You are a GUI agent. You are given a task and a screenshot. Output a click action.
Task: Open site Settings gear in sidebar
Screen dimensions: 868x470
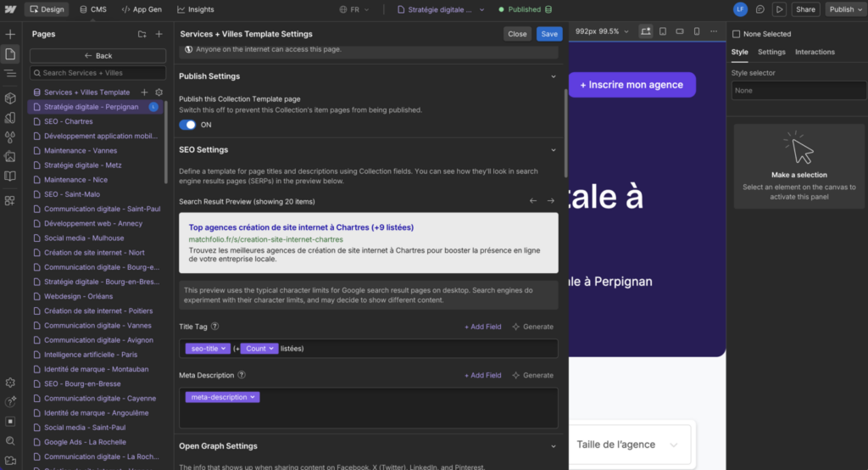[x=10, y=383]
